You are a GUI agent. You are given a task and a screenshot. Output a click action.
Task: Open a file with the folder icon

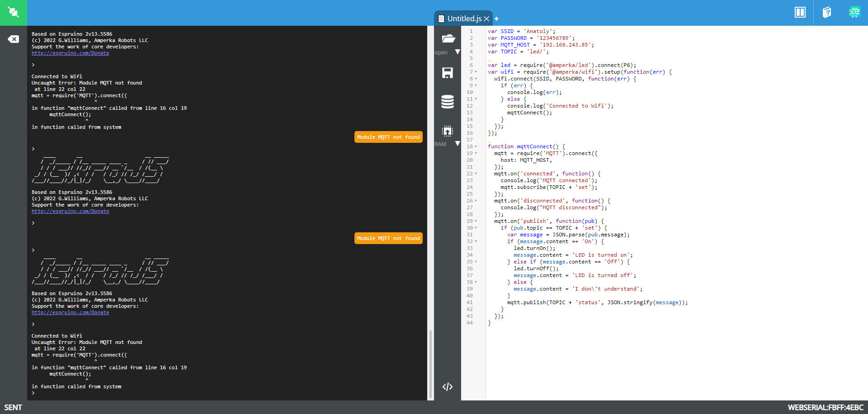(448, 38)
